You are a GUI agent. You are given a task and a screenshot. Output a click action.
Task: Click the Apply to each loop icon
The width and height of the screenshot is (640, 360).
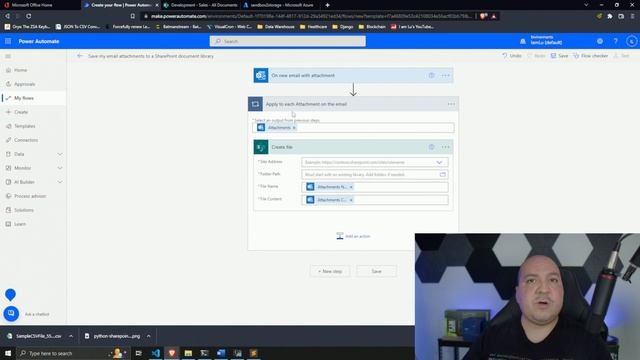tap(255, 104)
